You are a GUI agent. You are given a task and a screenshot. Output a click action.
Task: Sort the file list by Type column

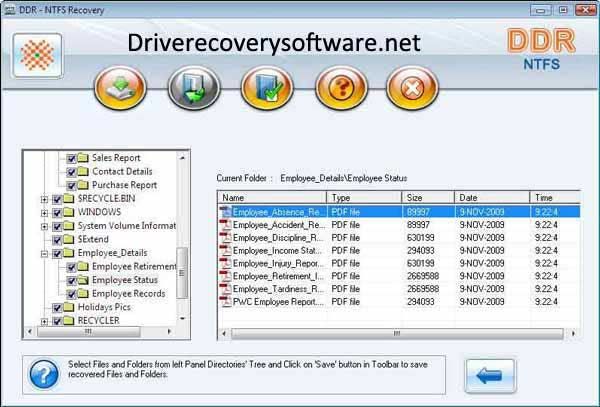click(x=364, y=197)
